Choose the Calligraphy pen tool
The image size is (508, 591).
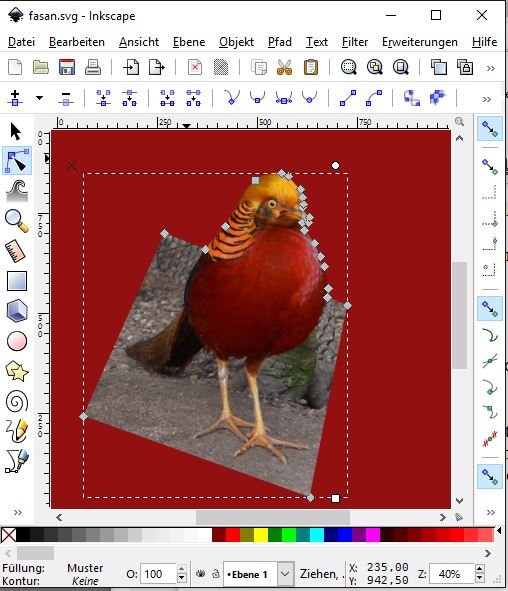(x=17, y=461)
